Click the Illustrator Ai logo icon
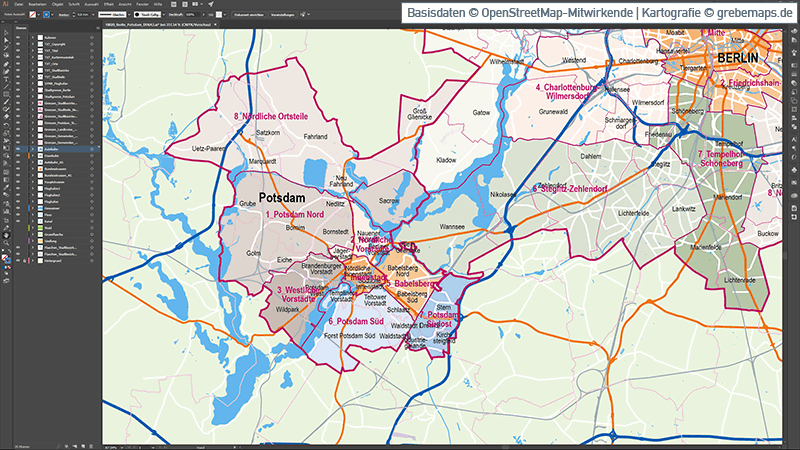This screenshot has height=450, width=800. point(6,5)
